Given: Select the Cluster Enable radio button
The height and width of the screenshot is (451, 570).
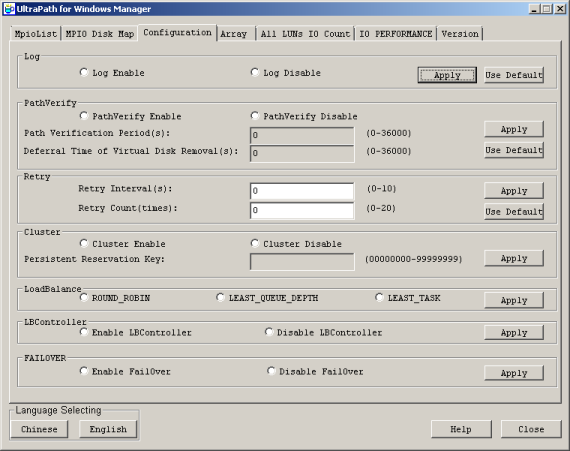Looking at the screenshot, I should [84, 243].
